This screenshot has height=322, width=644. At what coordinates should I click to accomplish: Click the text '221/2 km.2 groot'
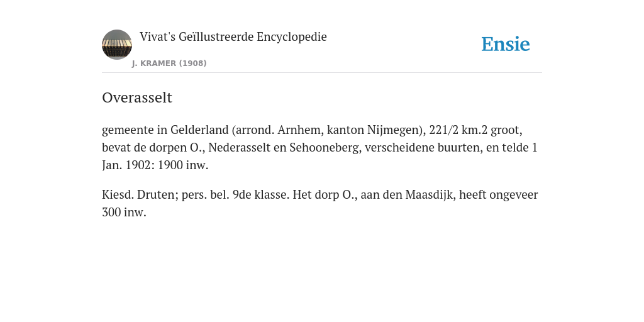coord(474,130)
